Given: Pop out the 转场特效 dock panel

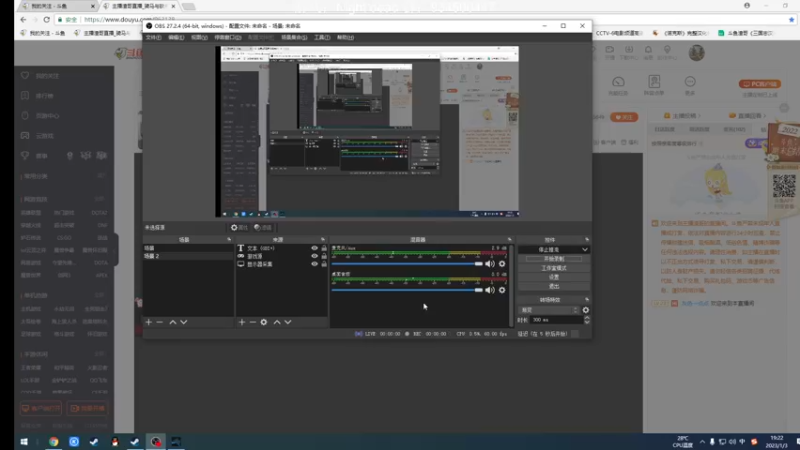Looking at the screenshot, I should coord(587,299).
